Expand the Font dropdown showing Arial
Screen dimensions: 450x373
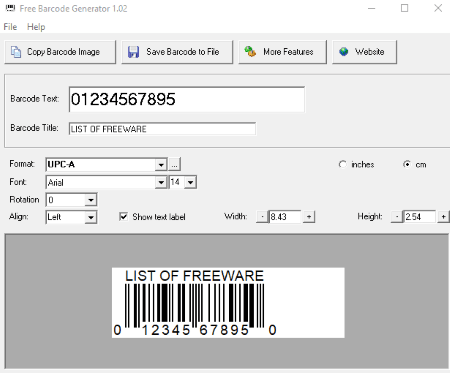tap(161, 182)
